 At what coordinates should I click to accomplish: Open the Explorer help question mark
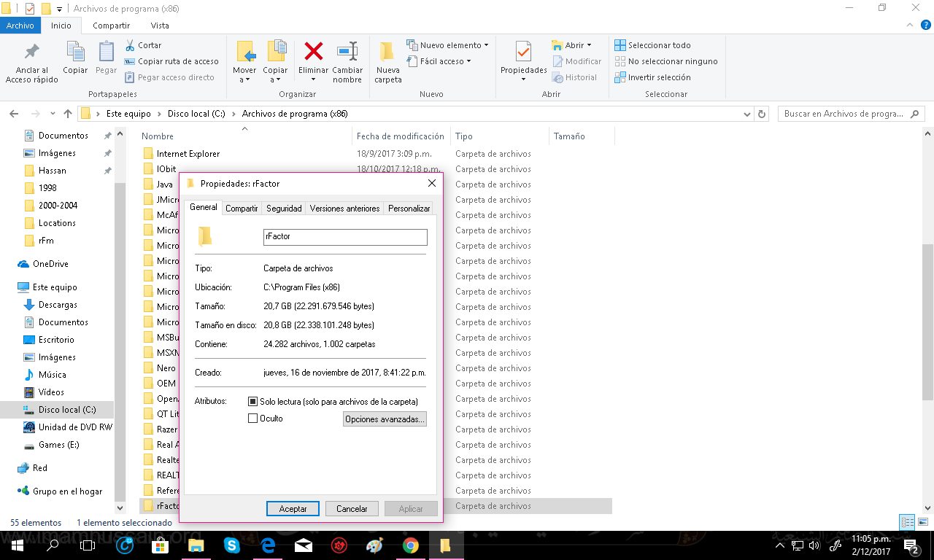pyautogui.click(x=927, y=26)
